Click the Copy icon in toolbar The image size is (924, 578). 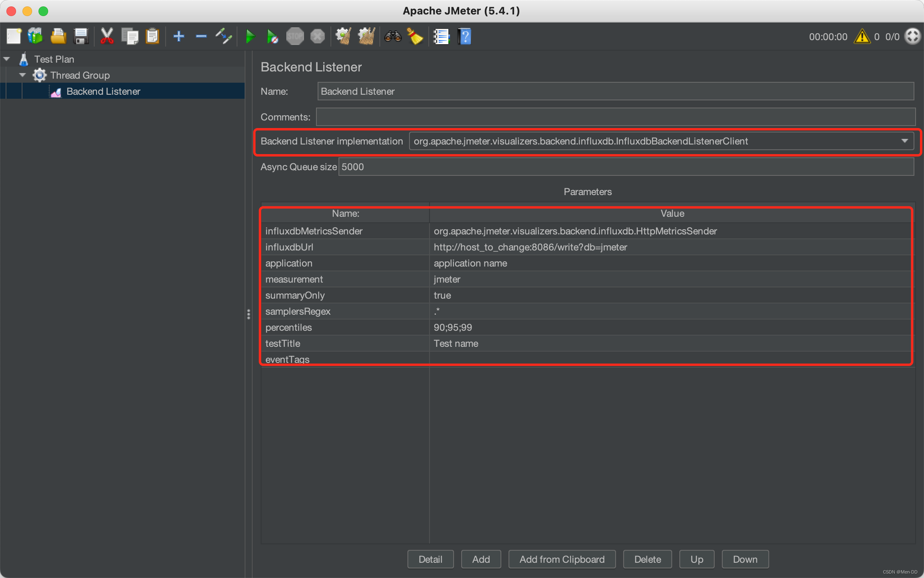(130, 37)
